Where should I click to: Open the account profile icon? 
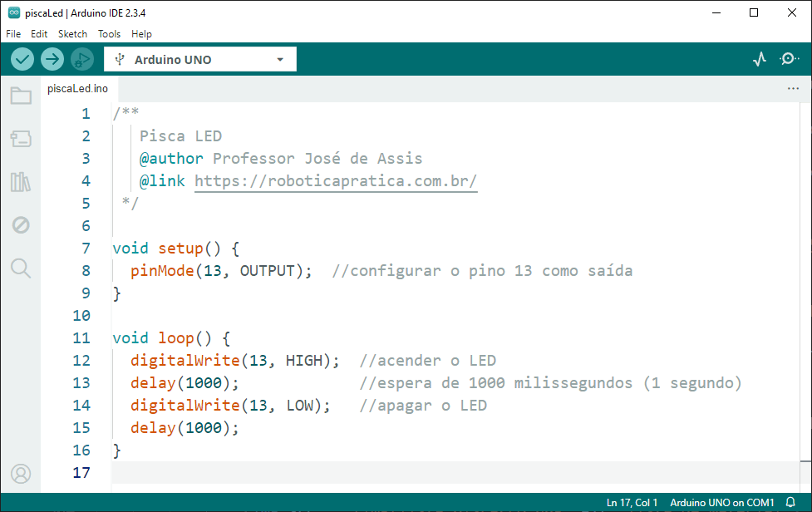click(21, 474)
